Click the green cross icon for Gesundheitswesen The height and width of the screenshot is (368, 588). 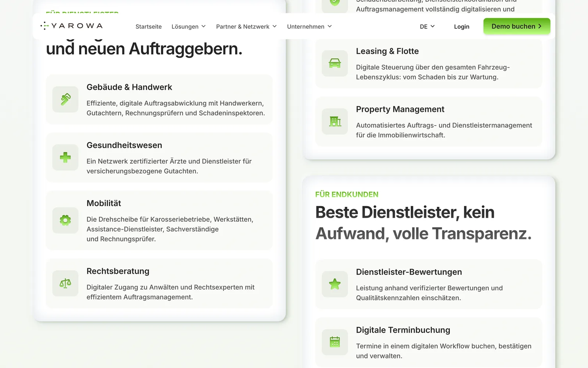tap(65, 158)
